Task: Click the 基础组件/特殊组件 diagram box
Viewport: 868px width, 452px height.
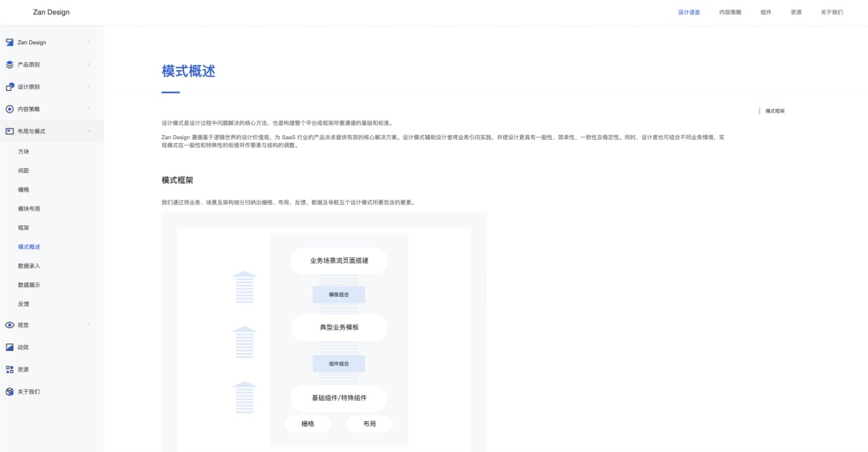Action: 339,398
